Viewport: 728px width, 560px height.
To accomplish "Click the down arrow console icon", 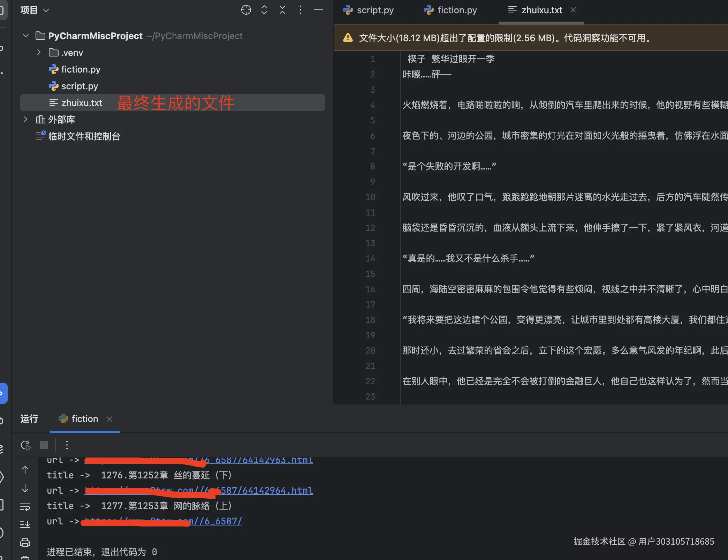I will coord(25,488).
